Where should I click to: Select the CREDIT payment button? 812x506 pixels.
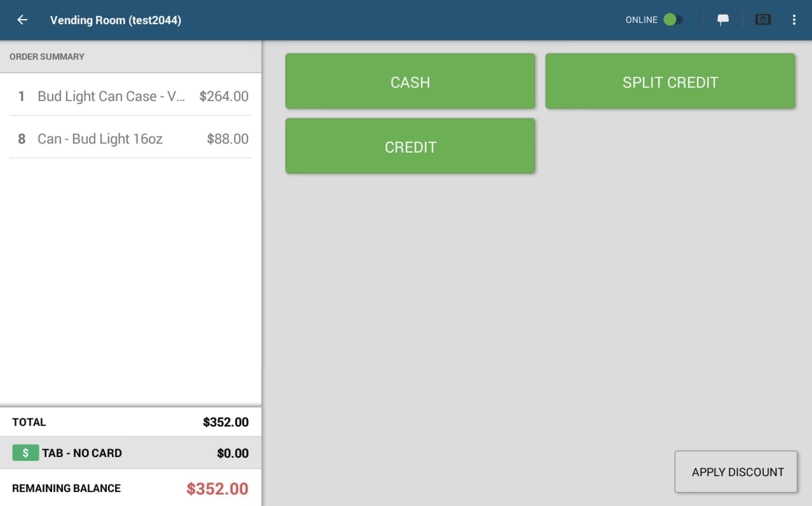(x=410, y=146)
